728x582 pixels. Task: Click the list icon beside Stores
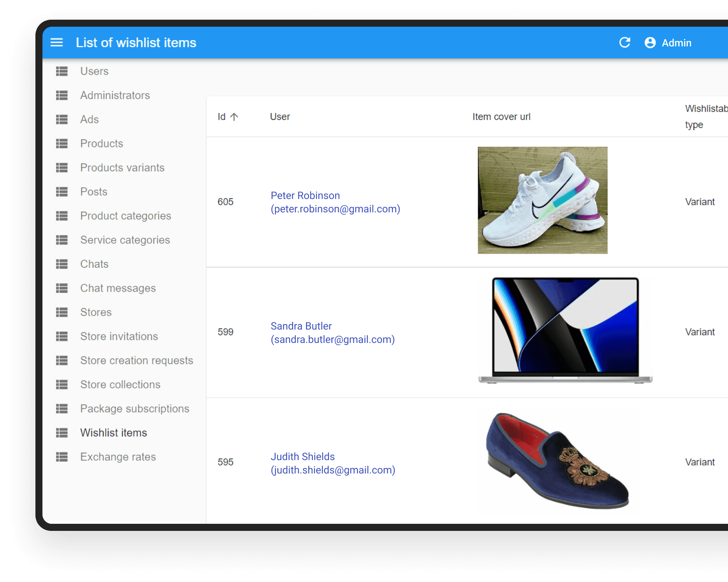pos(62,312)
